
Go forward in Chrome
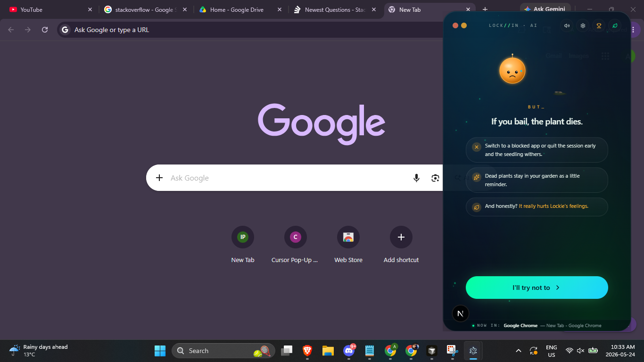[28, 30]
